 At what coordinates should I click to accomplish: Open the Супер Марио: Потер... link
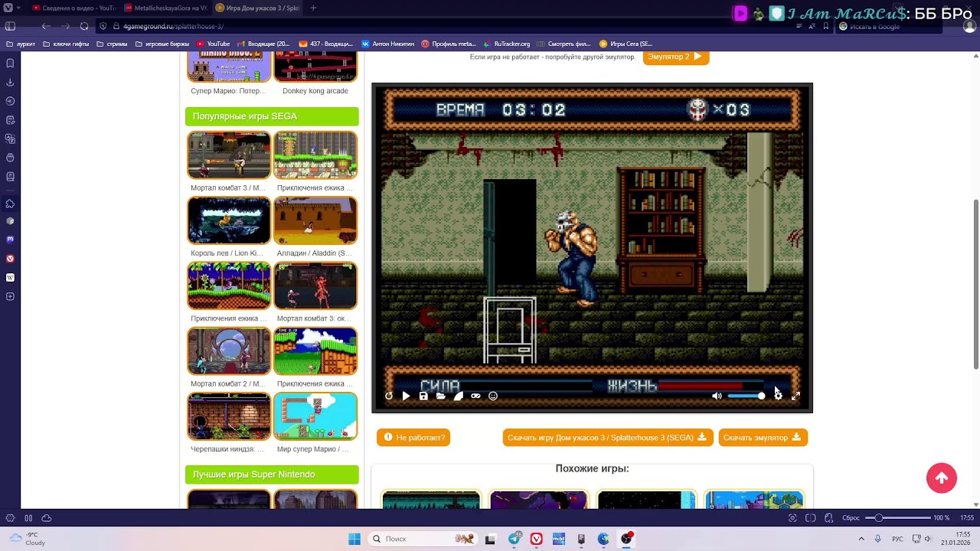(x=228, y=90)
